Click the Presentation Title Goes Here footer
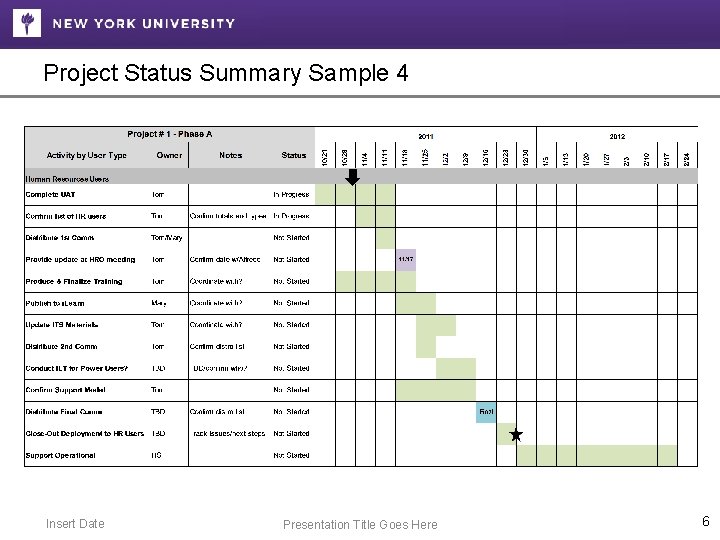 click(360, 524)
